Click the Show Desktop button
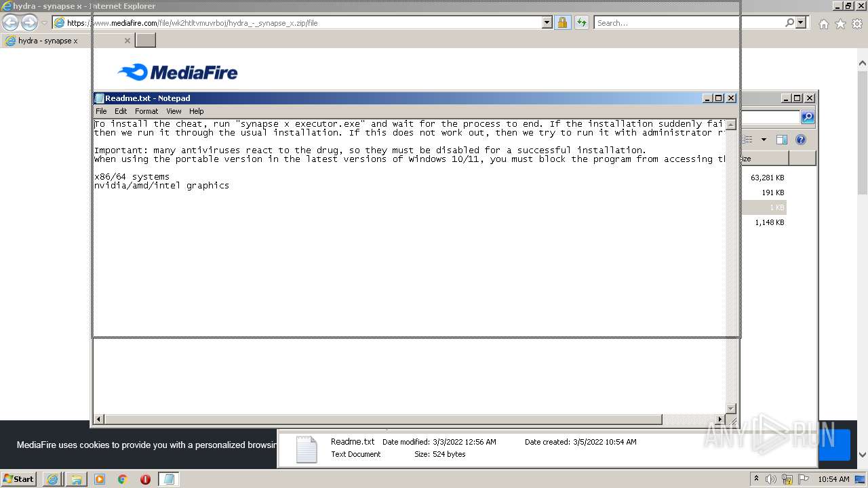Image resolution: width=868 pixels, height=488 pixels. click(861, 479)
